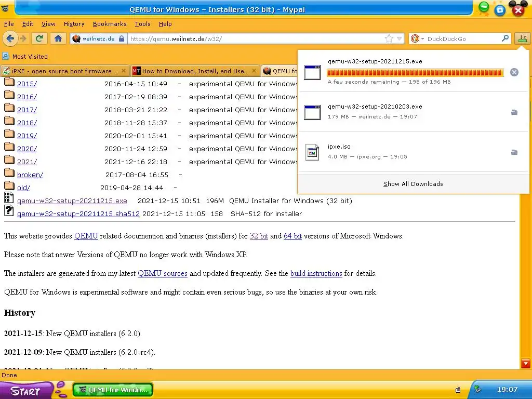Viewport: 532px width, 399px height.
Task: Select the QEMU for Windows tab
Action: (280, 71)
